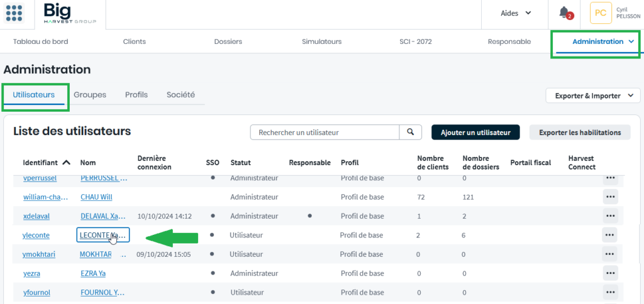Image resolution: width=644 pixels, height=304 pixels.
Task: Switch to the Groupes tab
Action: point(90,95)
